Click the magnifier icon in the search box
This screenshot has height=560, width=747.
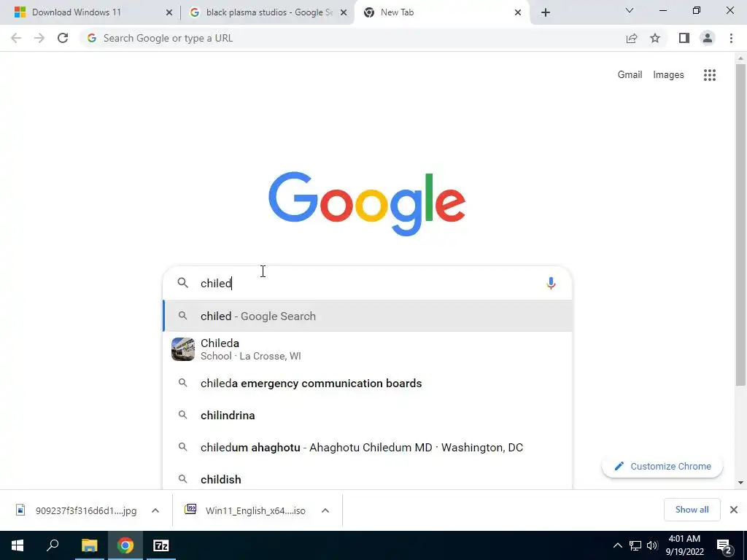[x=183, y=283]
